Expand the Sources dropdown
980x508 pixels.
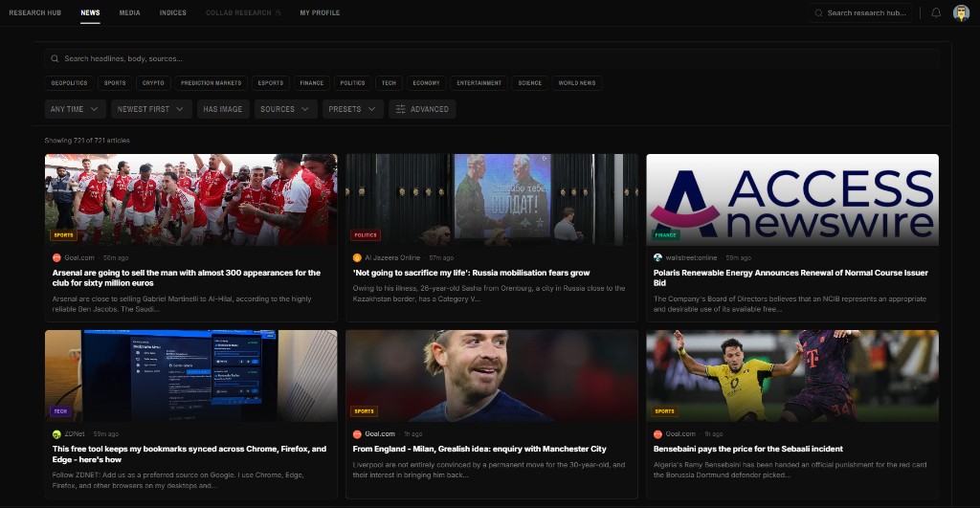(x=285, y=109)
